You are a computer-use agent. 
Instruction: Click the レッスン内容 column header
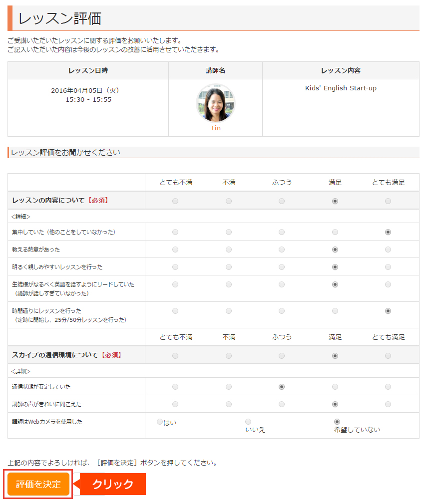(341, 71)
